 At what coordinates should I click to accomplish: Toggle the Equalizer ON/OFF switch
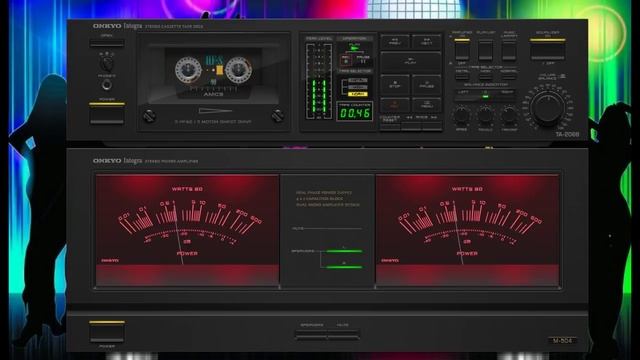coord(548,50)
